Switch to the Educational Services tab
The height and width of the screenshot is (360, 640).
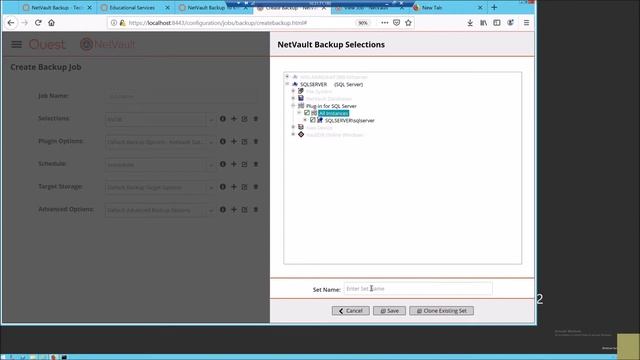(x=135, y=7)
